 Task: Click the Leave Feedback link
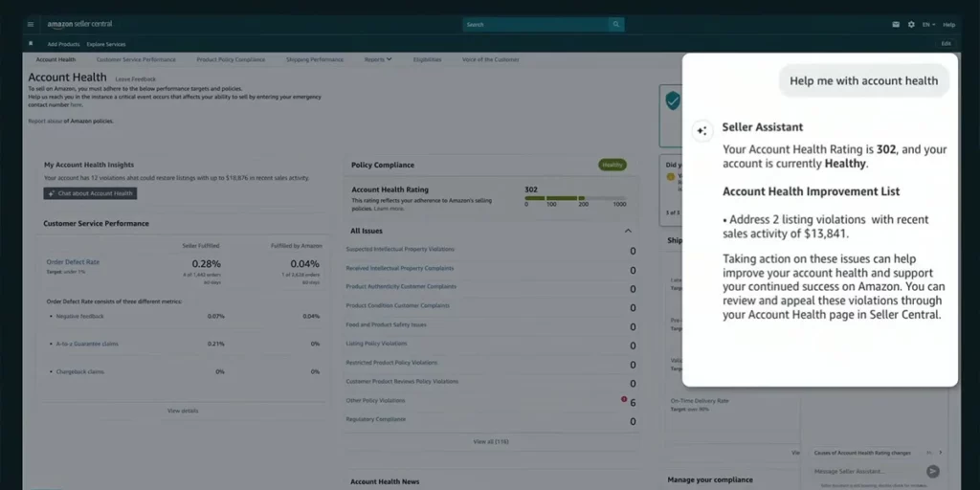135,78
